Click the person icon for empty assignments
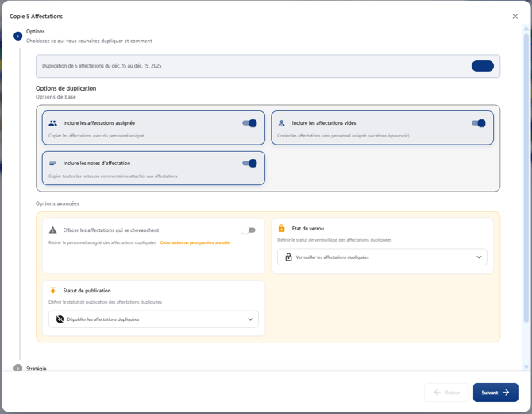The image size is (532, 414). (282, 123)
